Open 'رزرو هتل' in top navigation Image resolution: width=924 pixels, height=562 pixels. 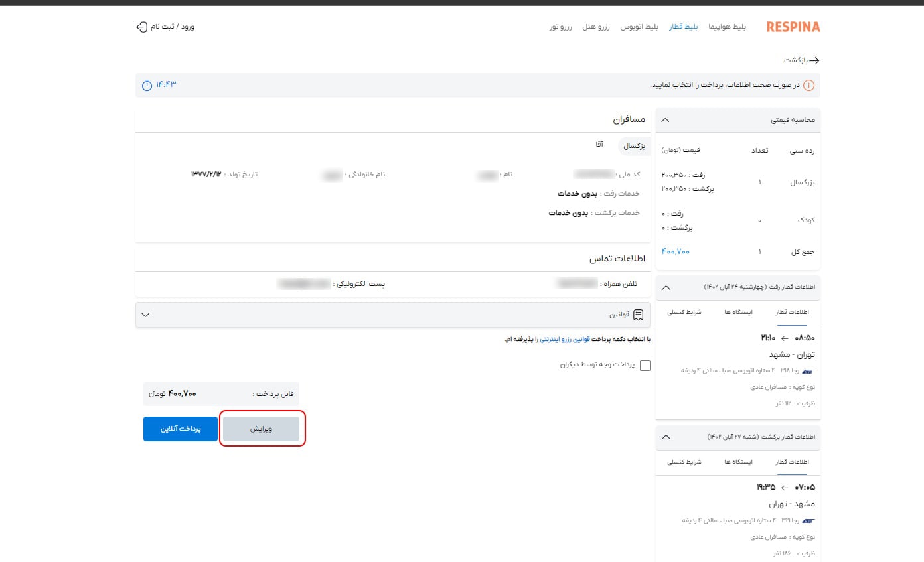(x=595, y=27)
